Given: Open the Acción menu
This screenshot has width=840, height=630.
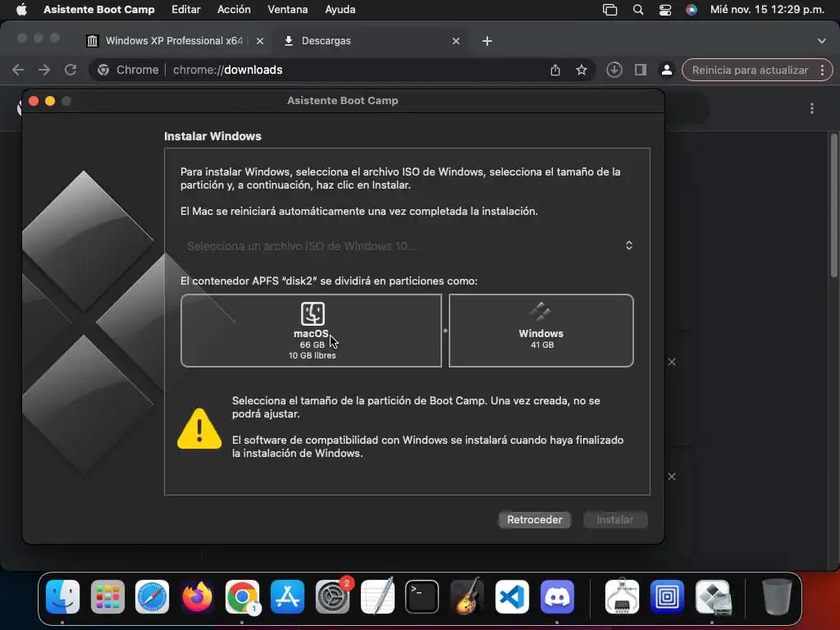Looking at the screenshot, I should [234, 10].
